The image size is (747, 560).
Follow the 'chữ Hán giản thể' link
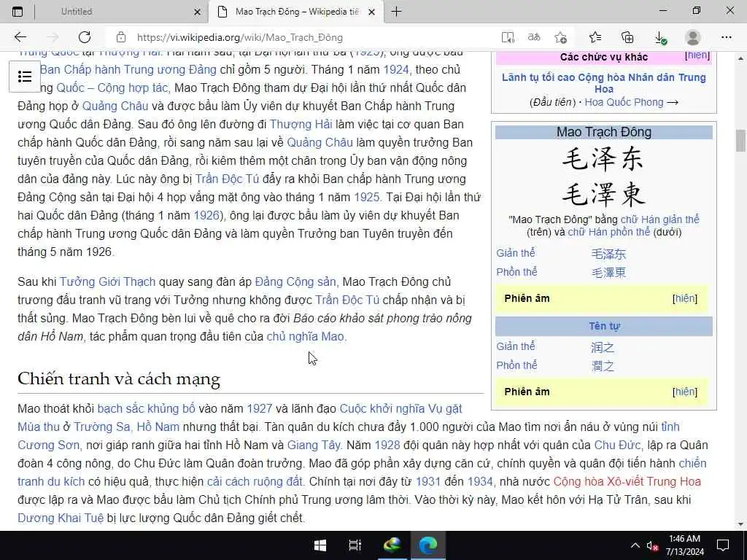[659, 219]
